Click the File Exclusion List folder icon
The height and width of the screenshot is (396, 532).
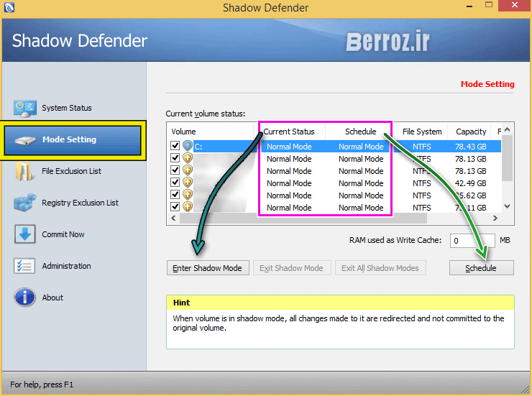point(24,171)
